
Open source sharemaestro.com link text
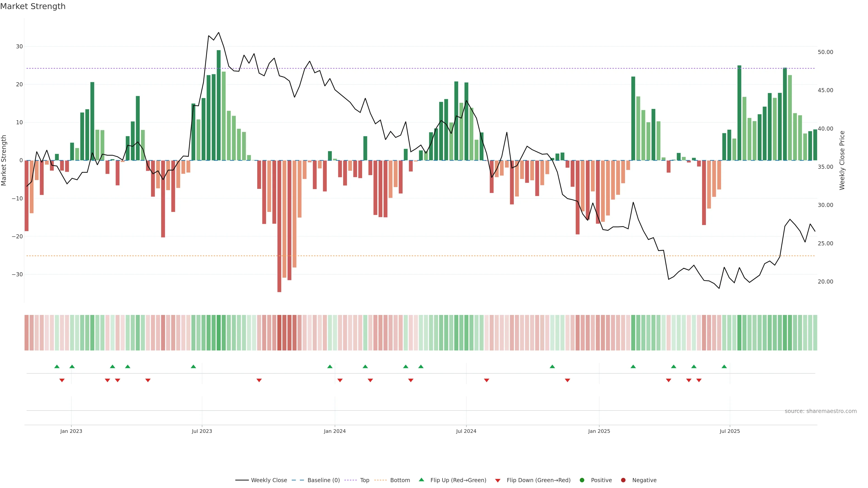(x=821, y=411)
